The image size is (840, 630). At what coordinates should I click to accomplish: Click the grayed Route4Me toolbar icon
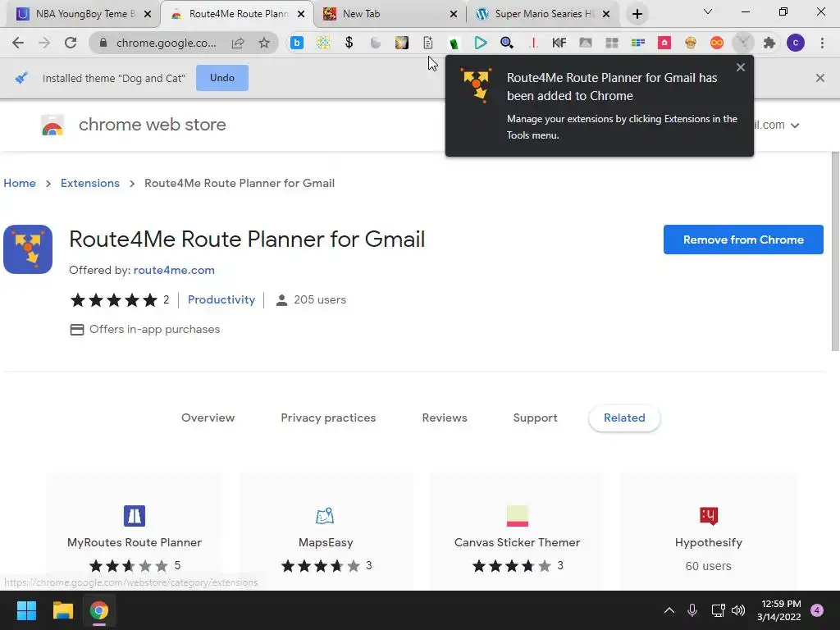click(x=743, y=43)
